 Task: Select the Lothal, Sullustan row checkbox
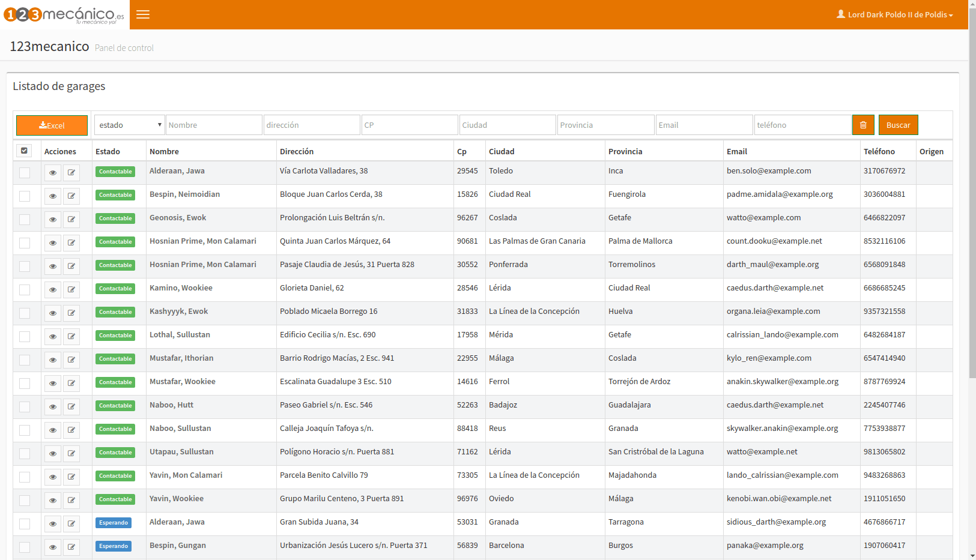tap(25, 337)
